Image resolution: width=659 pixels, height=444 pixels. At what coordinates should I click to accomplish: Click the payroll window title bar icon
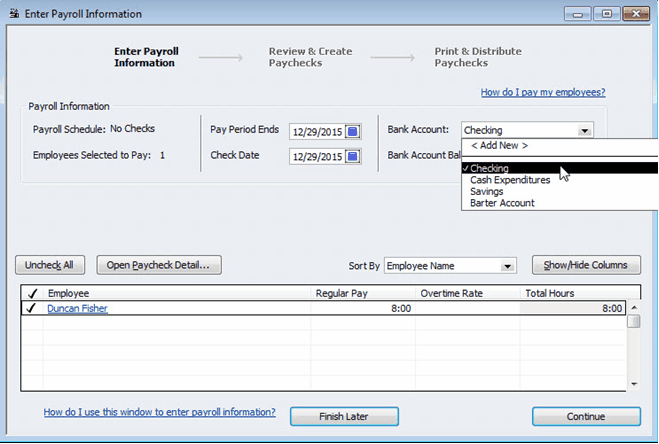13,14
